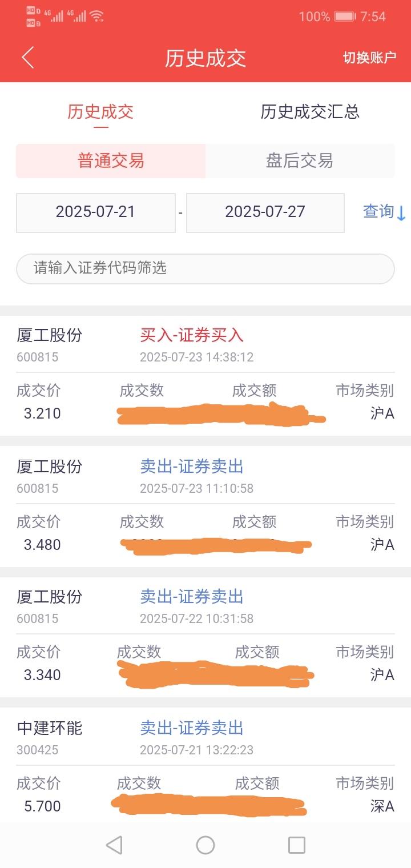The image size is (411, 868).
Task: Switch to 普通交易 mode
Action: coord(111,161)
